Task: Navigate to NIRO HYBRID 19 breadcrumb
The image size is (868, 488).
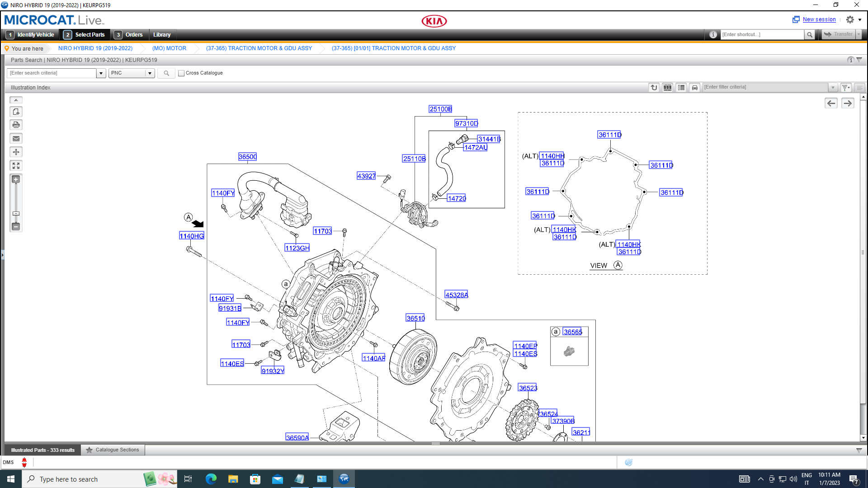Action: point(95,48)
